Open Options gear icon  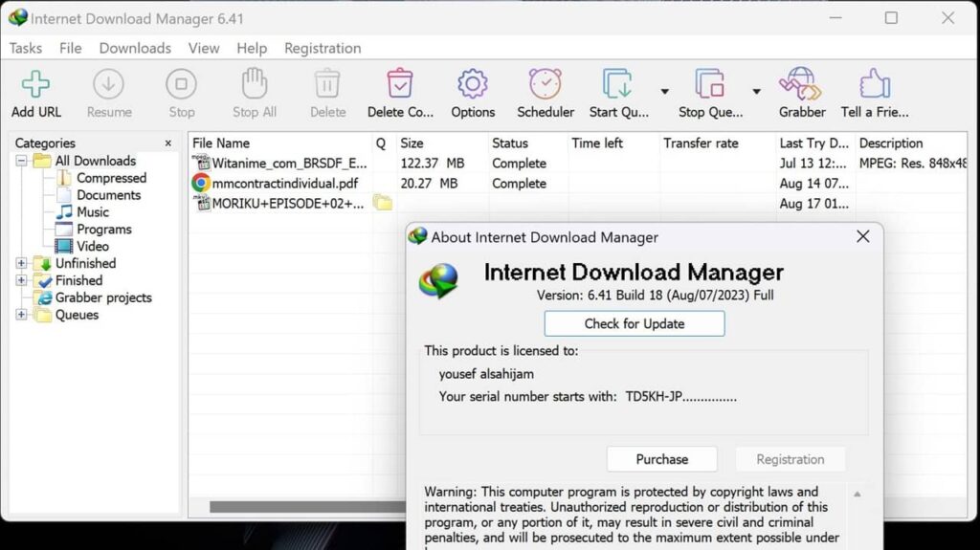click(473, 84)
